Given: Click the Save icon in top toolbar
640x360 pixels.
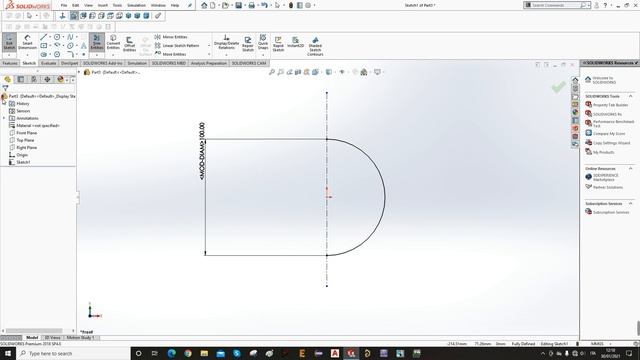Looking at the screenshot, I should [239, 5].
